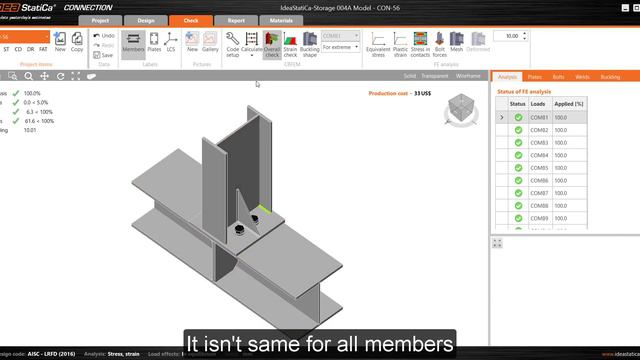
Task: Select the FAT analysis type
Action: pyautogui.click(x=43, y=49)
